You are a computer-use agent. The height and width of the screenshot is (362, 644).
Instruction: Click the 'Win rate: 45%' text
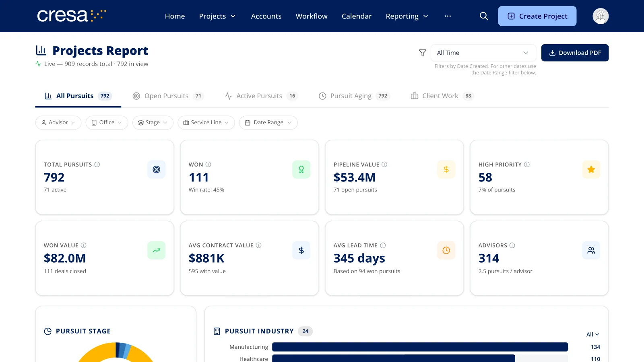206,190
